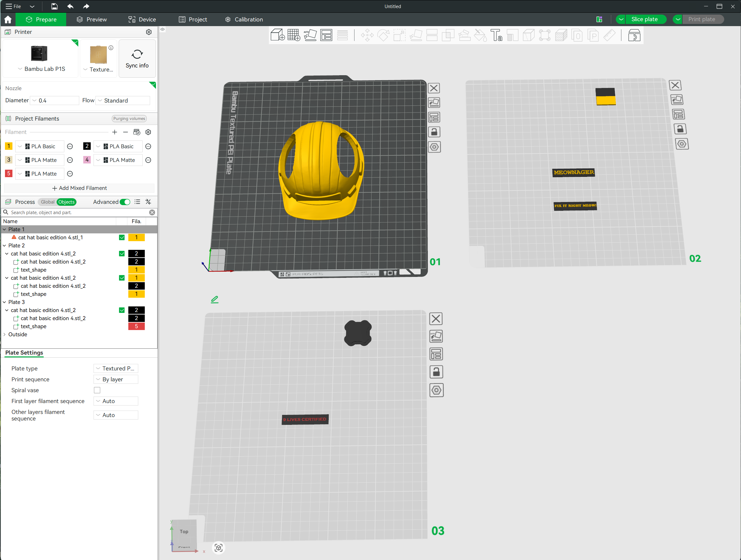Select the Text shape tool
This screenshot has width=741, height=560.
(x=496, y=35)
